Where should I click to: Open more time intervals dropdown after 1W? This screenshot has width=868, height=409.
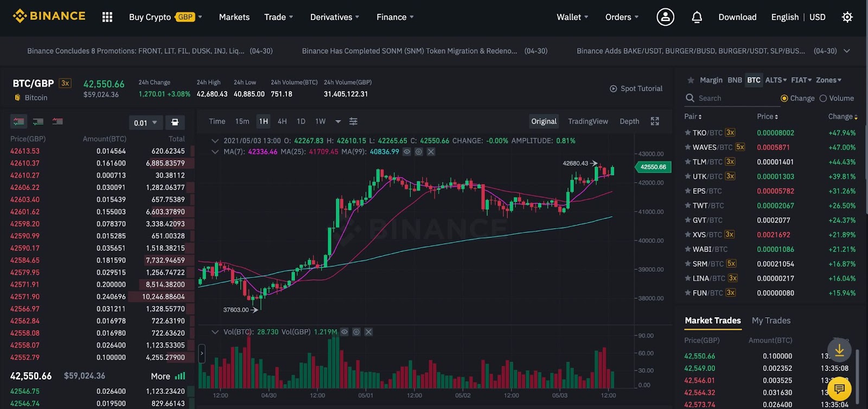(338, 122)
